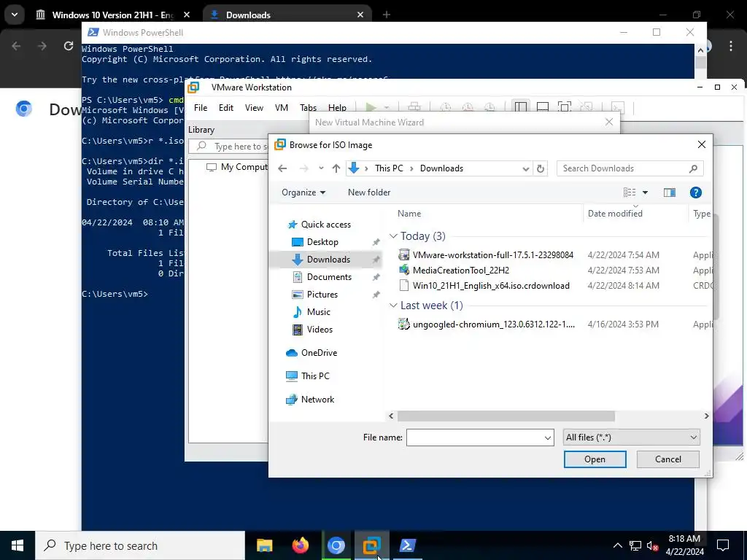Open a new browser tab
The image size is (747, 560).
point(387,15)
